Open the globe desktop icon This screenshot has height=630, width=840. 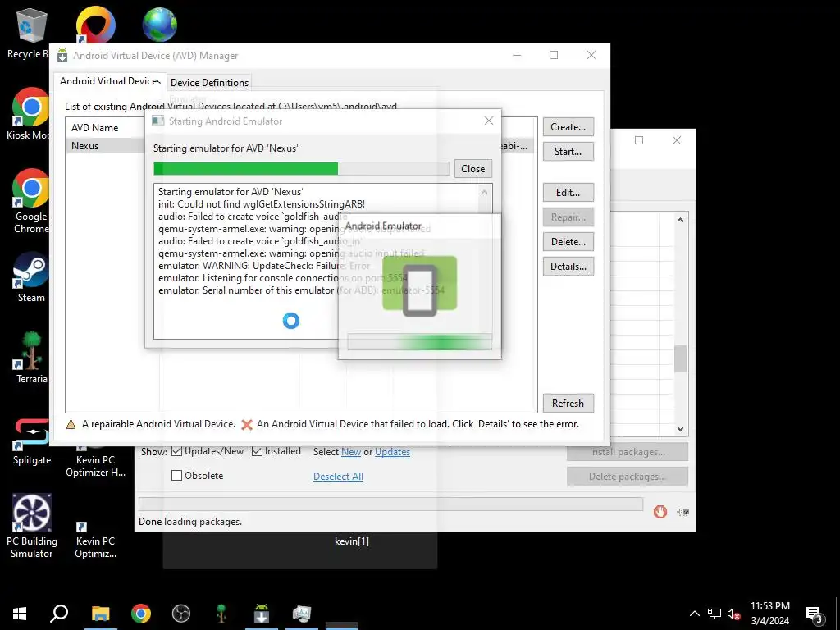[160, 24]
